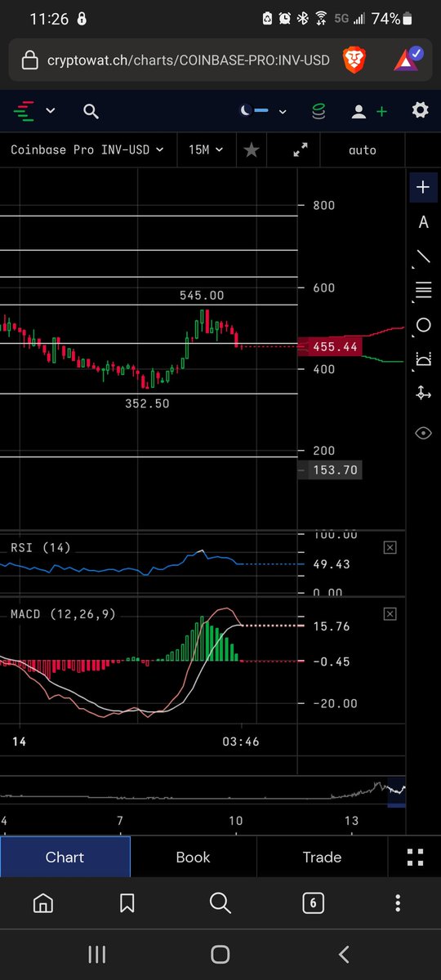
Task: Open the Coinbase Pro INV-USD market dropdown
Action: pyautogui.click(x=87, y=150)
